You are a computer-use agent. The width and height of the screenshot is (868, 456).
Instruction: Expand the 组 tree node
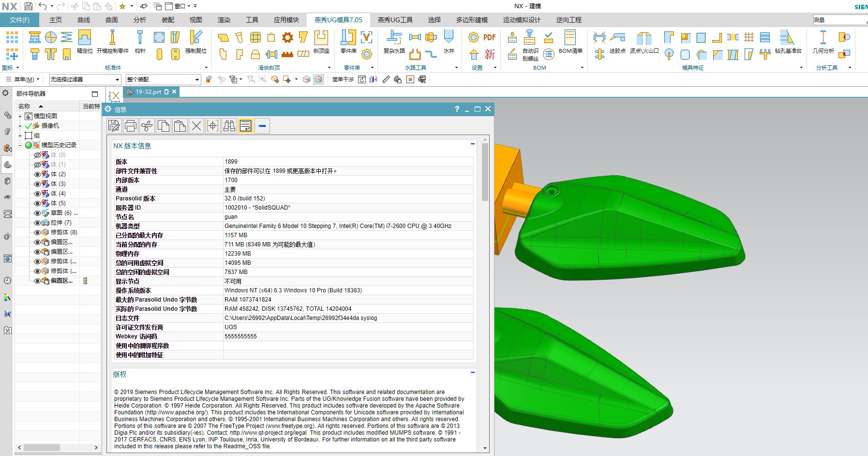(20, 136)
